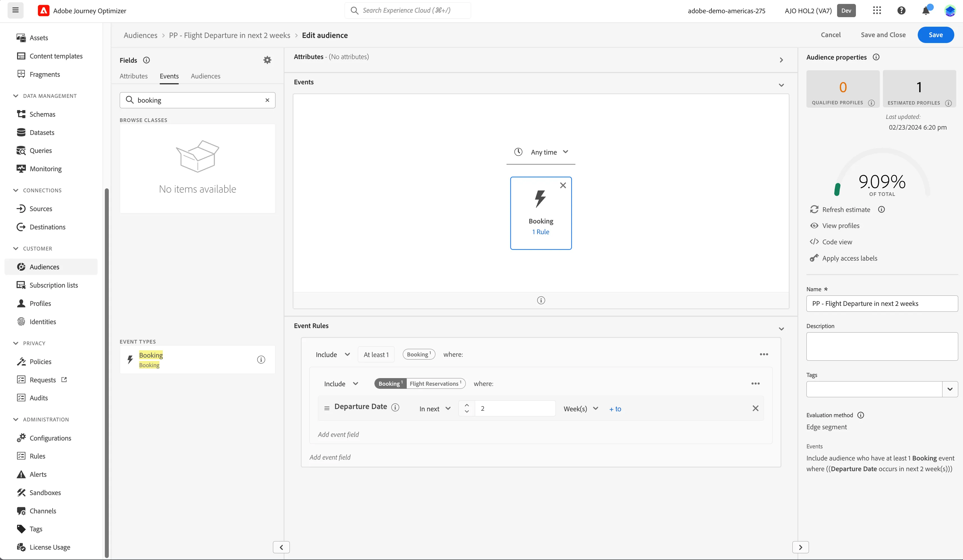
Task: Open more options for Flight Reservations rule
Action: click(755, 383)
